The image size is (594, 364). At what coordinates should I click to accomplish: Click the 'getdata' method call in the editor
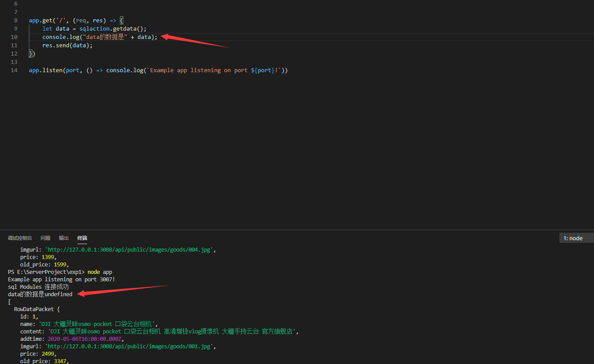click(125, 29)
